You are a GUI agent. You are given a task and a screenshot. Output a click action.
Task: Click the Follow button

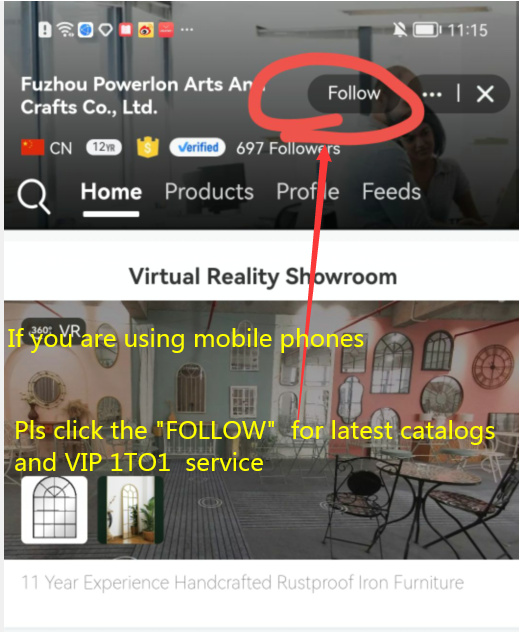pyautogui.click(x=354, y=94)
